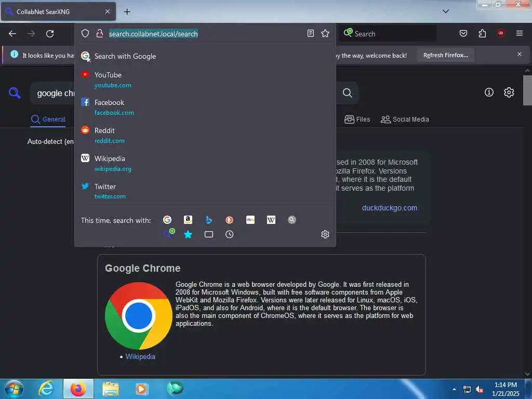Search this time with DuckDuckGo icon
Image resolution: width=532 pixels, height=399 pixels.
(229, 220)
